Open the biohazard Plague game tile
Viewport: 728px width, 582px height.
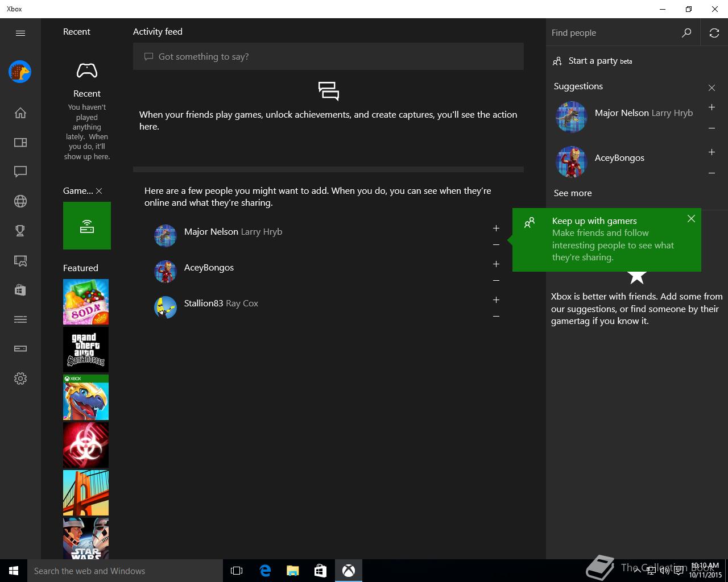[x=86, y=445]
